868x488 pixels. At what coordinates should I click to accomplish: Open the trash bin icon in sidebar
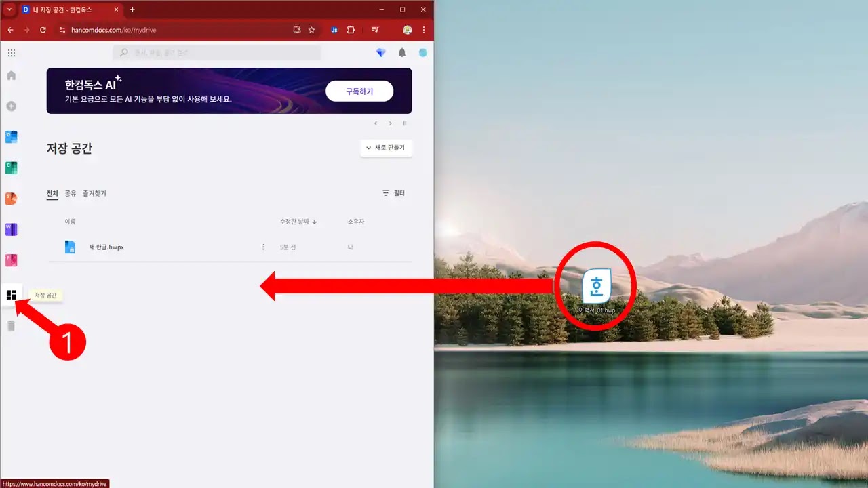click(11, 326)
